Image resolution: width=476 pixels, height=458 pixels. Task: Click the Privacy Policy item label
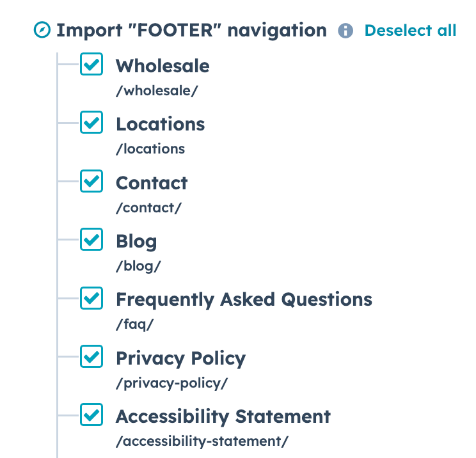(180, 358)
